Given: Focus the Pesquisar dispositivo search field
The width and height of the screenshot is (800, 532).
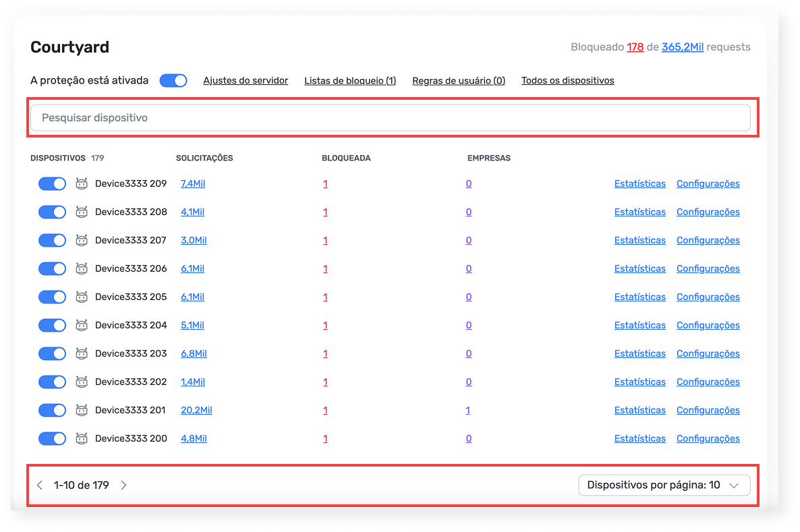Looking at the screenshot, I should point(391,118).
